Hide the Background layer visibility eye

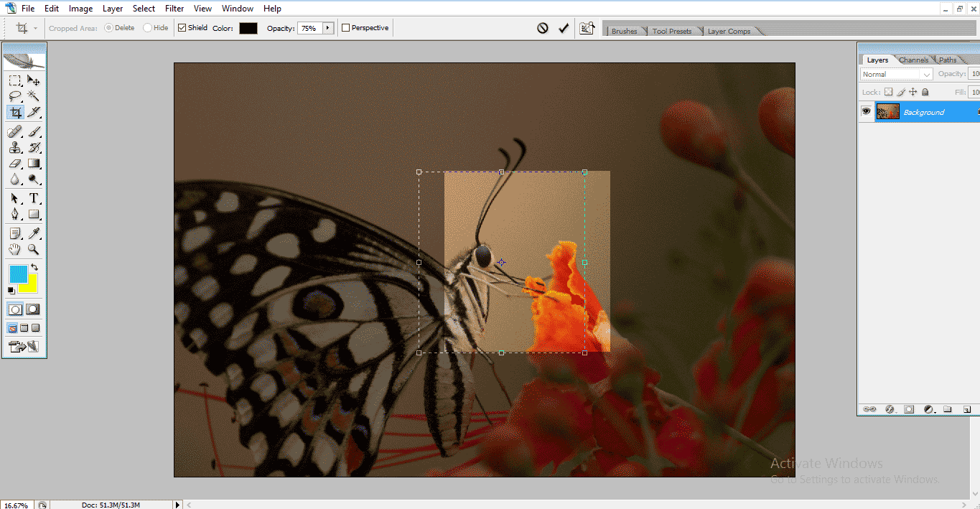pos(866,111)
